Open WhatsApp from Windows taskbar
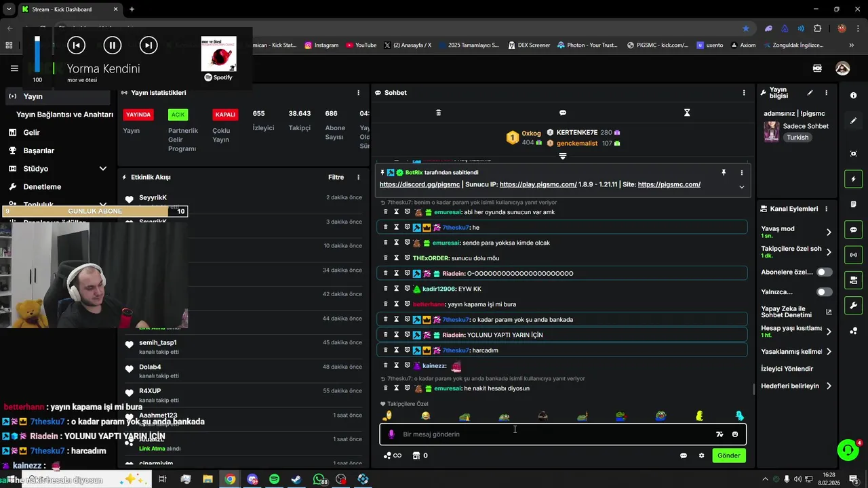 [x=319, y=479]
